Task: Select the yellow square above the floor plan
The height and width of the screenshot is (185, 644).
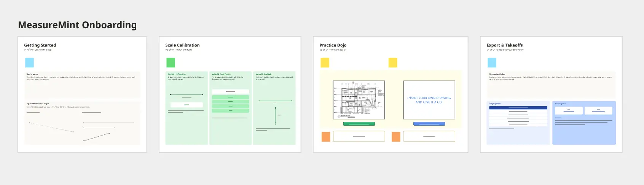Action: coord(325,62)
